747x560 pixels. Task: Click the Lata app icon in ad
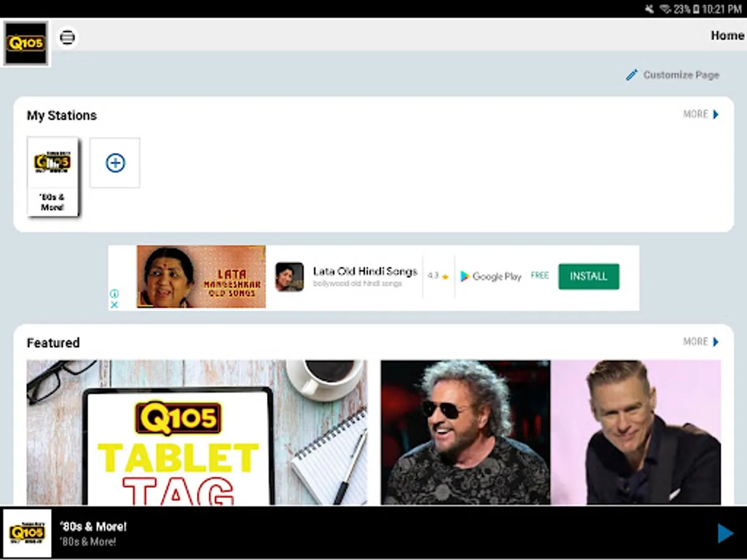point(289,277)
